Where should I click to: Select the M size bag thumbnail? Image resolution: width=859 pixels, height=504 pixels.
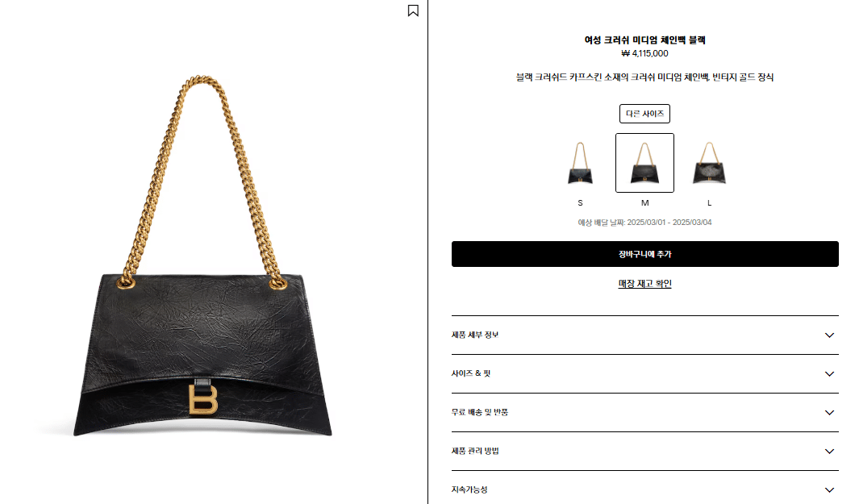[x=644, y=163]
